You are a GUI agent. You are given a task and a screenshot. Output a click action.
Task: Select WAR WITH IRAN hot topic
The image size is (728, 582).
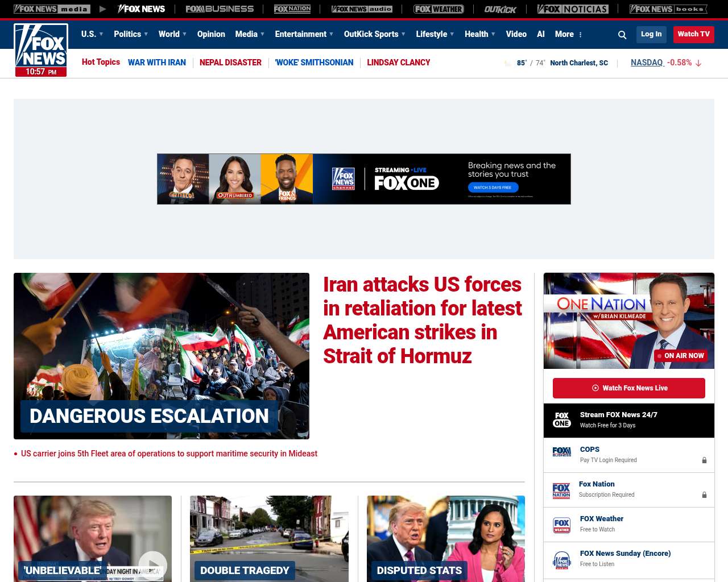[x=157, y=63]
